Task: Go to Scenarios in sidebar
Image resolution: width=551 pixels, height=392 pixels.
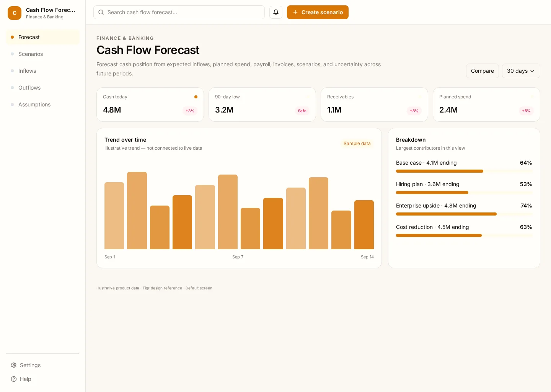Action: [43, 54]
